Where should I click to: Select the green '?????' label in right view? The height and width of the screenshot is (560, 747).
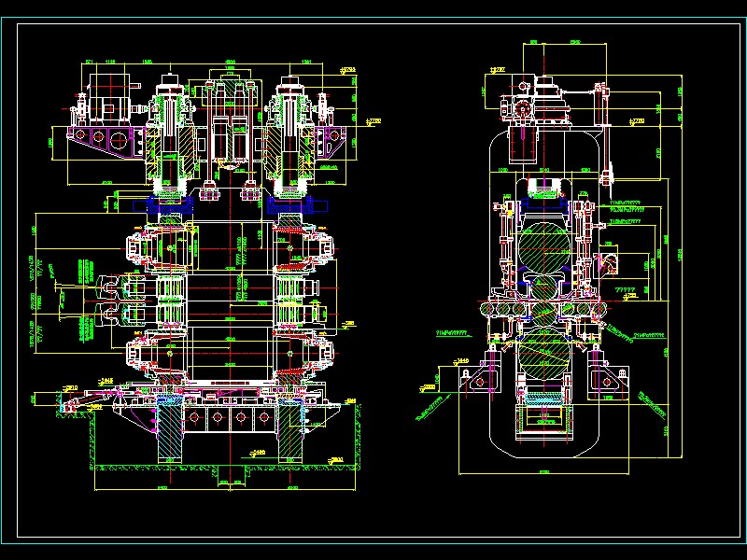click(625, 289)
